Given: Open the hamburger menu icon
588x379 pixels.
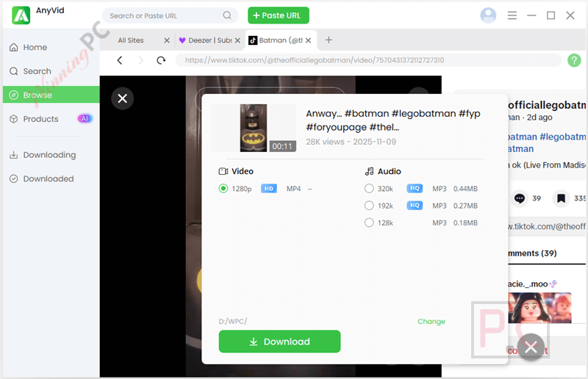Looking at the screenshot, I should [512, 15].
